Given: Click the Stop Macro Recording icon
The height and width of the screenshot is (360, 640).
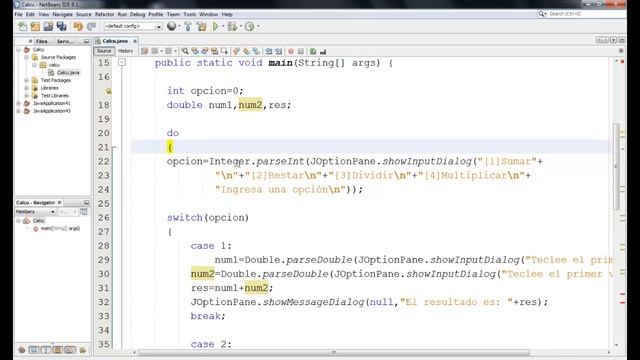Looking at the screenshot, I should pos(301,51).
